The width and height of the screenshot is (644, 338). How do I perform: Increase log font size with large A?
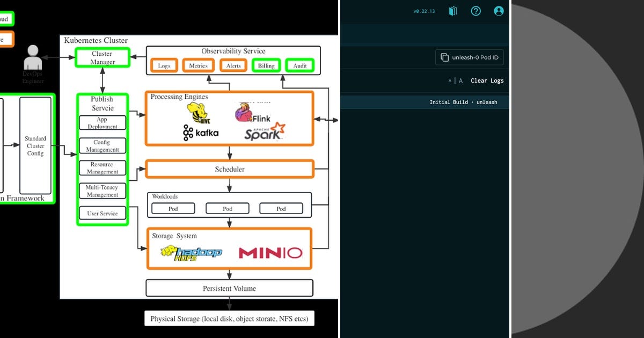pos(460,80)
